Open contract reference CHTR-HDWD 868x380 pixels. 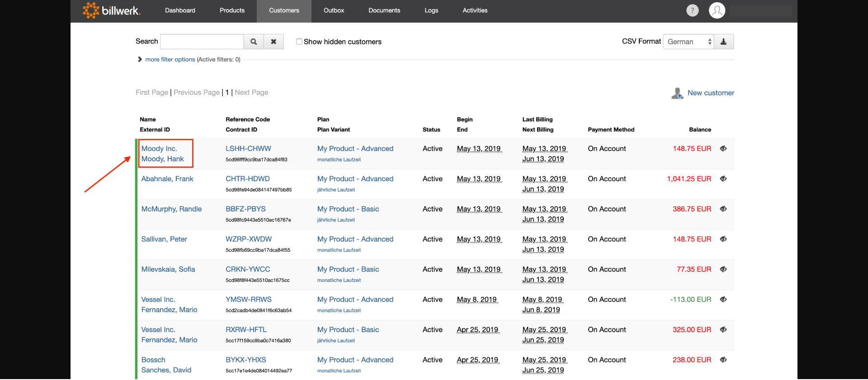tap(248, 179)
